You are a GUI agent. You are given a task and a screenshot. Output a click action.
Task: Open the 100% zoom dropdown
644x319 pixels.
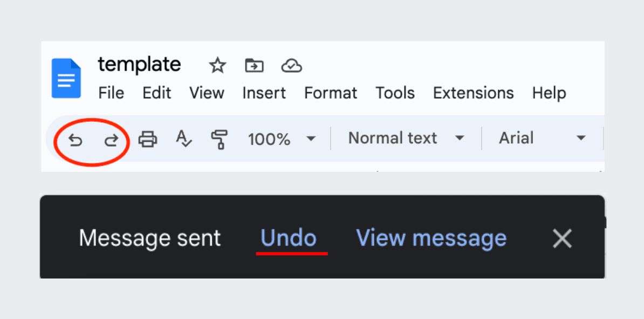click(282, 139)
